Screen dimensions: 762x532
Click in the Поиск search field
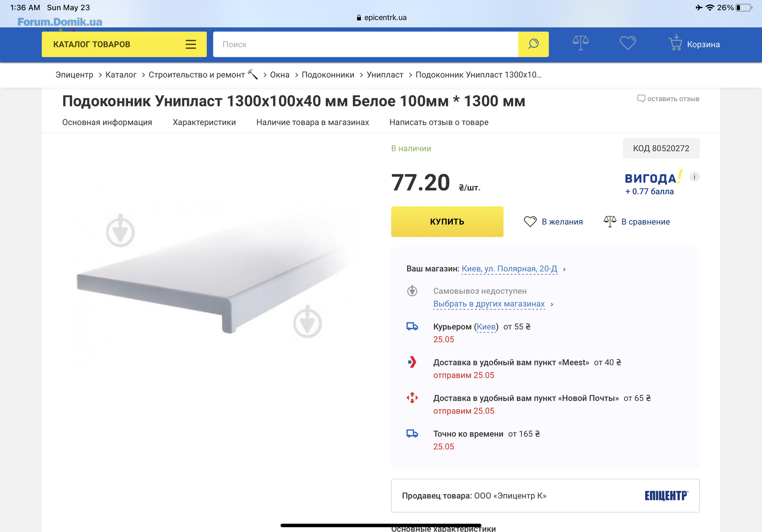pyautogui.click(x=365, y=44)
